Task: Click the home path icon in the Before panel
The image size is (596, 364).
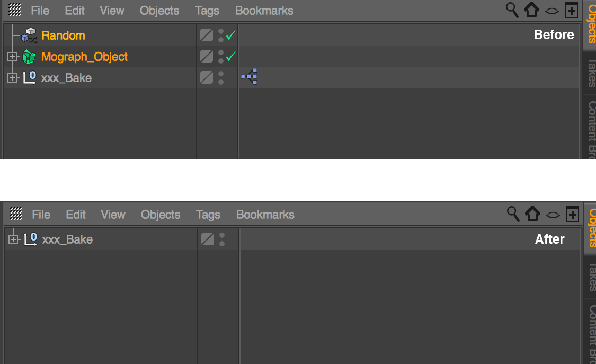Action: (531, 10)
